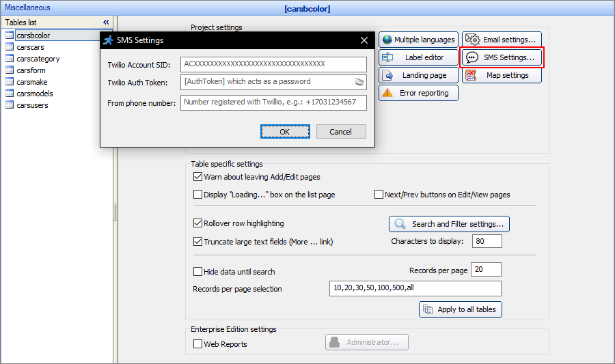Click the Twilio Auth Token field

pos(273,82)
